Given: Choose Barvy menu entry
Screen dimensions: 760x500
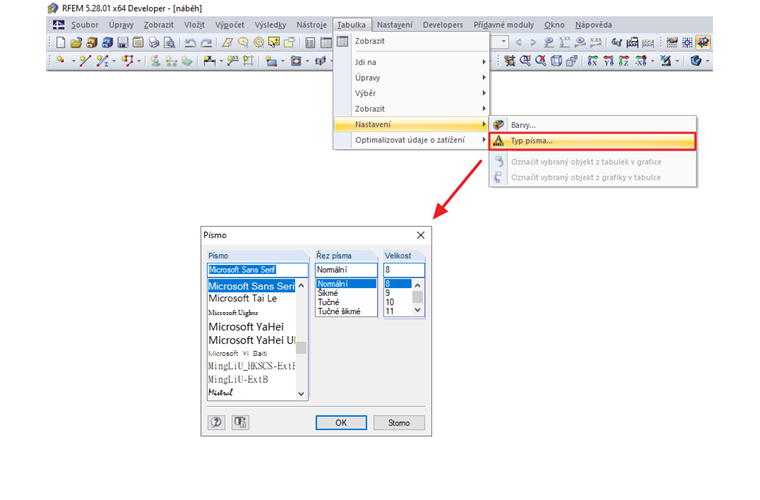Looking at the screenshot, I should 593,125.
